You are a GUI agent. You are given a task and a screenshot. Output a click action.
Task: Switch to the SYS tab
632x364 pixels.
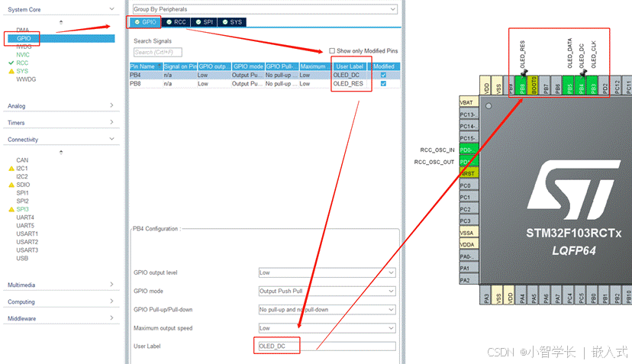tap(232, 22)
